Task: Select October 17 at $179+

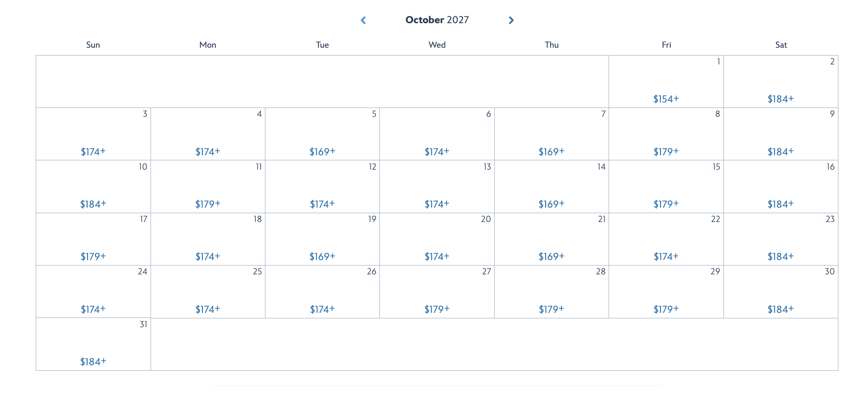Action: [x=93, y=256]
